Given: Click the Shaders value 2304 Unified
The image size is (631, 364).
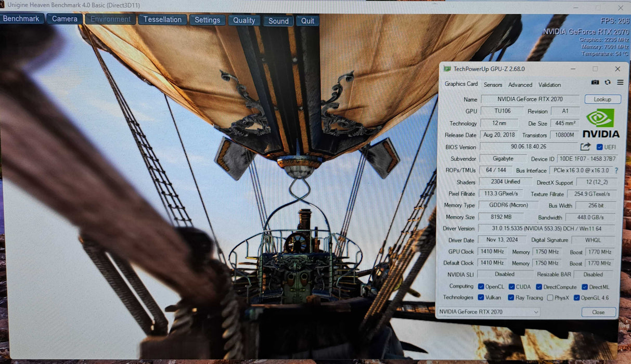Looking at the screenshot, I should [506, 182].
